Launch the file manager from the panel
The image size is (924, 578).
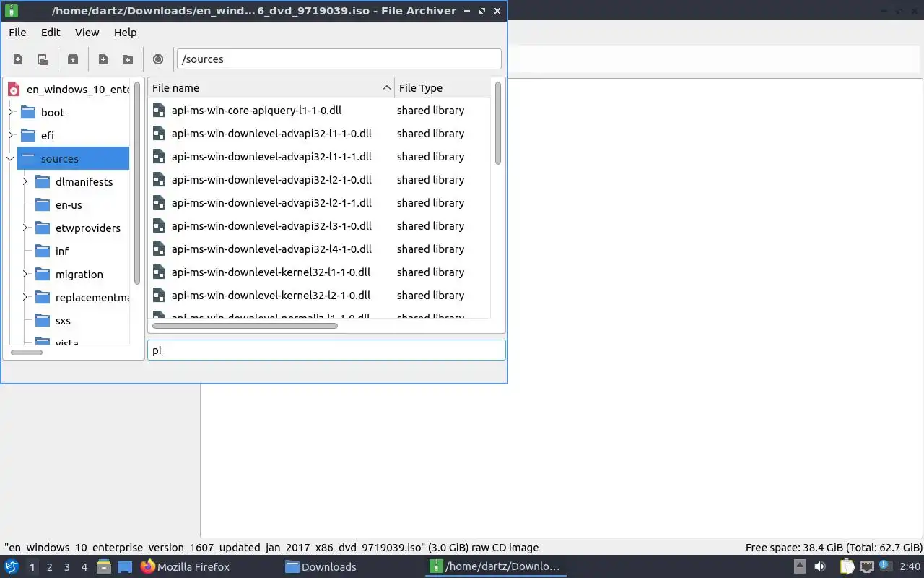point(104,567)
